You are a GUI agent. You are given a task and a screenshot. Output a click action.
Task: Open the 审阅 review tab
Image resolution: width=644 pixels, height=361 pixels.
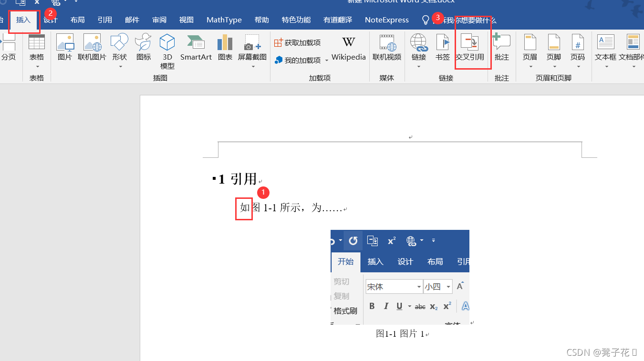159,20
